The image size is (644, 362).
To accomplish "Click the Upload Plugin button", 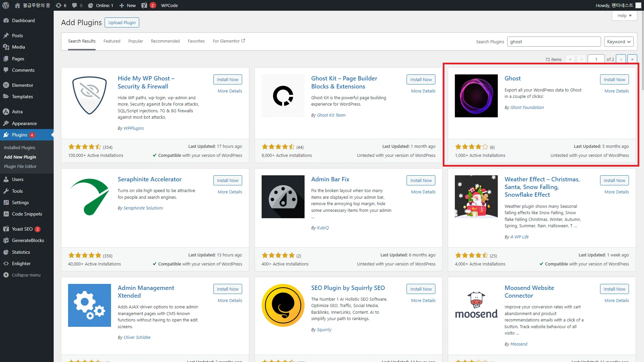I will [x=122, y=22].
